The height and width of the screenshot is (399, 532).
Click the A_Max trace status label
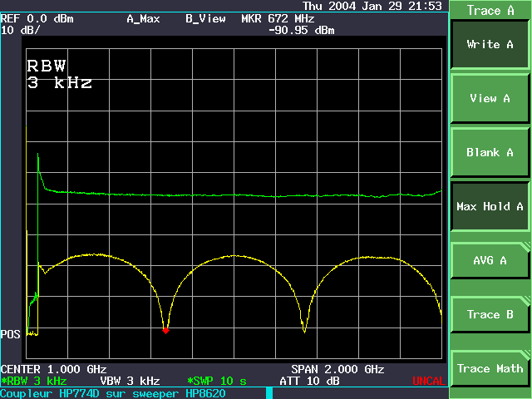[143, 18]
